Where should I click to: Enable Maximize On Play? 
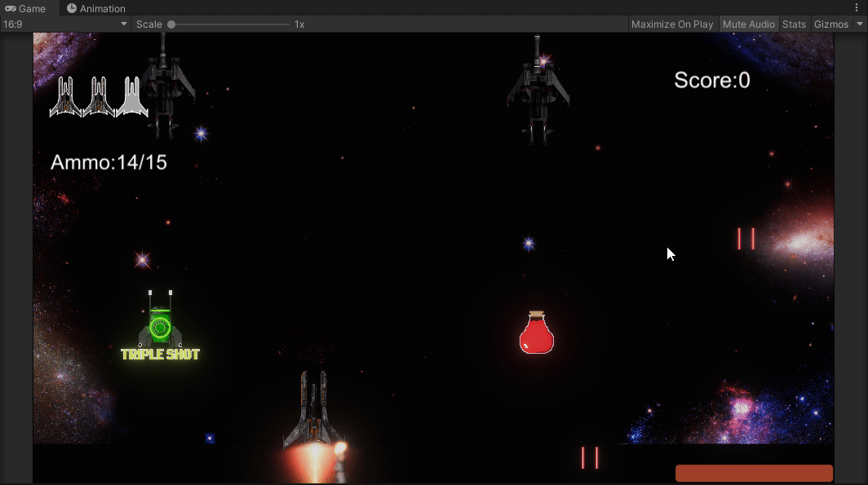(671, 24)
